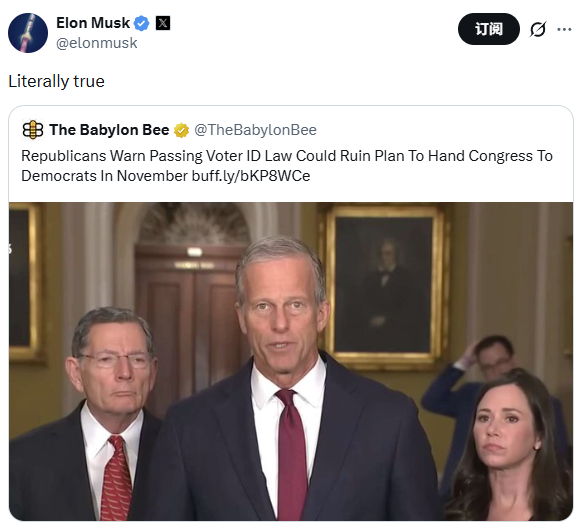Click the black X affiliation badge
This screenshot has height=531, width=582.
(163, 23)
